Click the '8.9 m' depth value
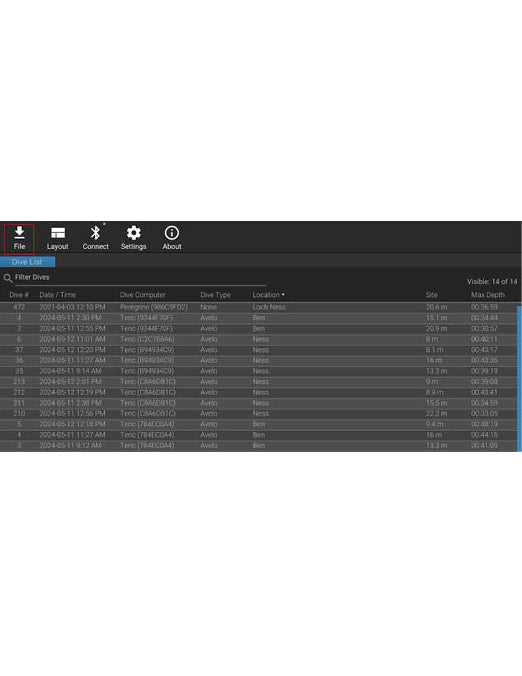 pos(434,392)
